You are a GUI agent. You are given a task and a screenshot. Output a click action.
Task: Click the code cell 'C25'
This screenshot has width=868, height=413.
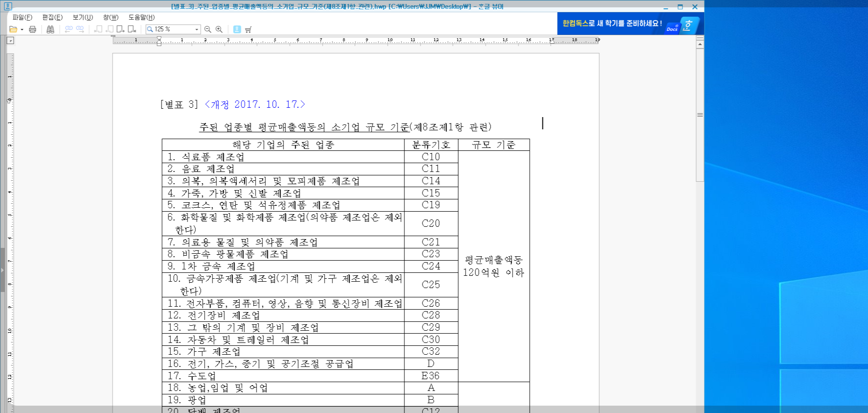431,285
